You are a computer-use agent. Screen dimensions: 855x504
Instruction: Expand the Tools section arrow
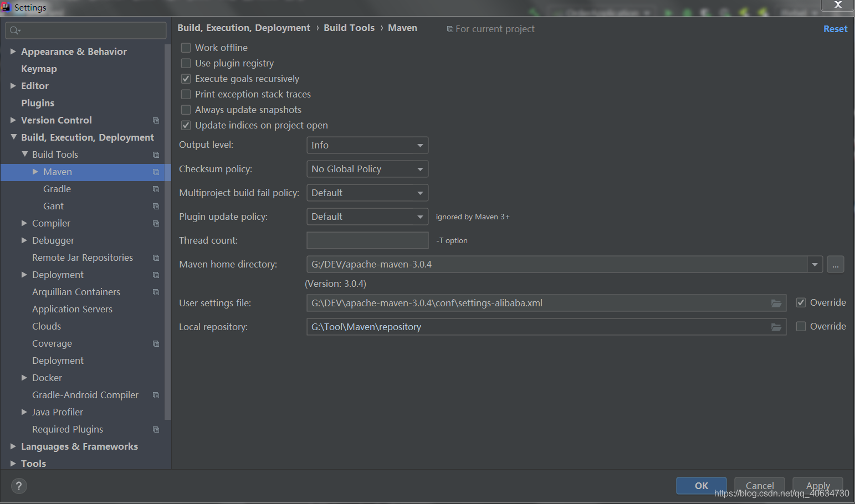13,464
